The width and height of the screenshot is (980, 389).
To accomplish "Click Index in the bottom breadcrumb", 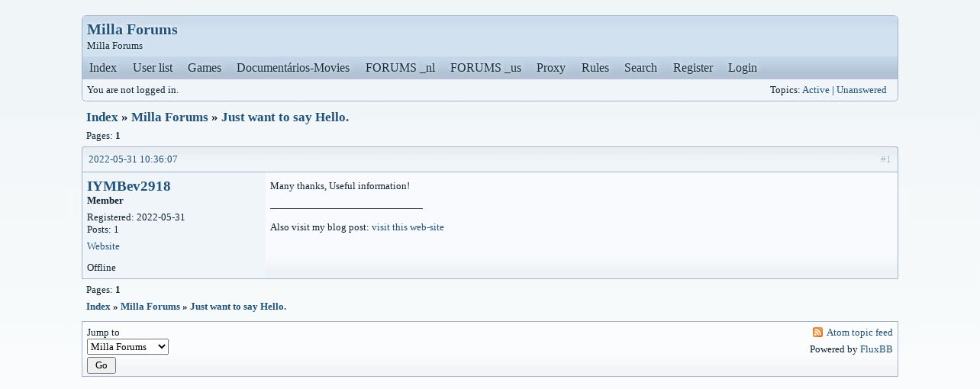I will tap(98, 307).
